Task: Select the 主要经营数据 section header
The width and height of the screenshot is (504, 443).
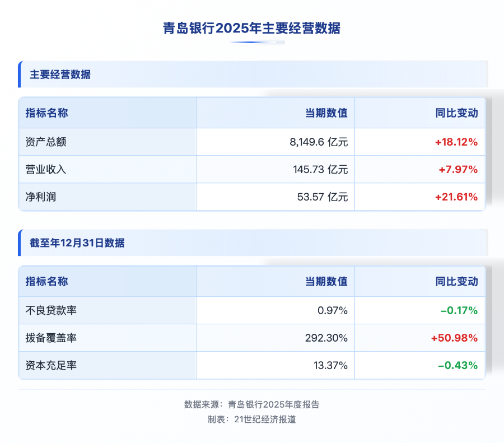Action: [60, 74]
